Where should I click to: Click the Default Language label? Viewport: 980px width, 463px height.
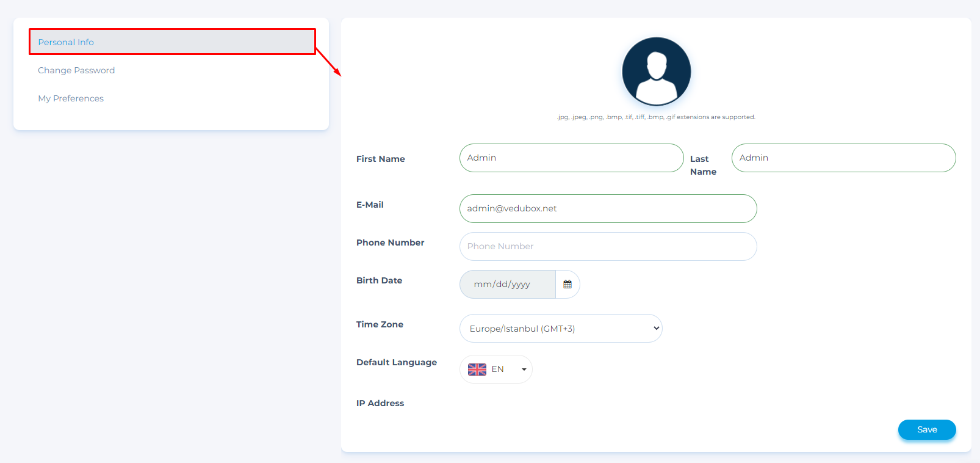(396, 362)
